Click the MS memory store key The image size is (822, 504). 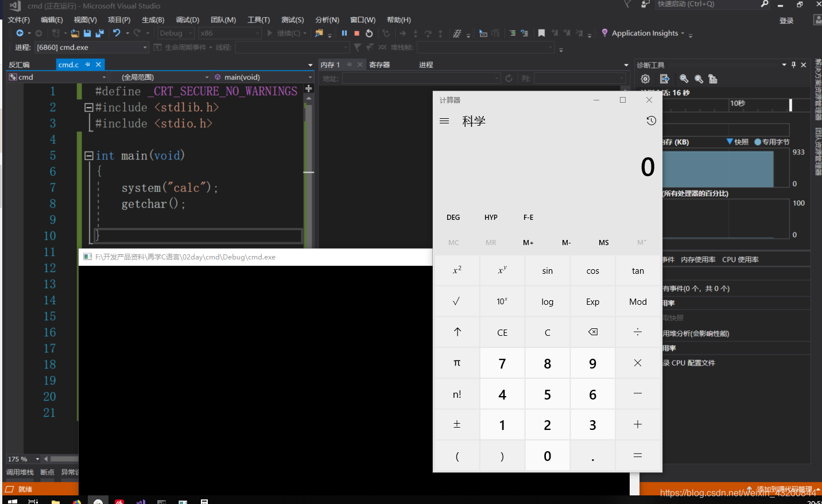[604, 243]
